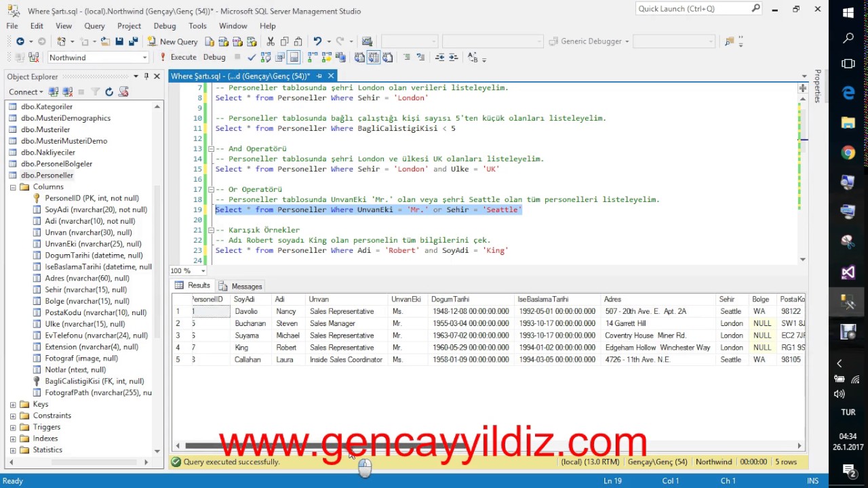Open the Generic Debugger dropdown
Screen dimensions: 868x488
pyautogui.click(x=627, y=41)
